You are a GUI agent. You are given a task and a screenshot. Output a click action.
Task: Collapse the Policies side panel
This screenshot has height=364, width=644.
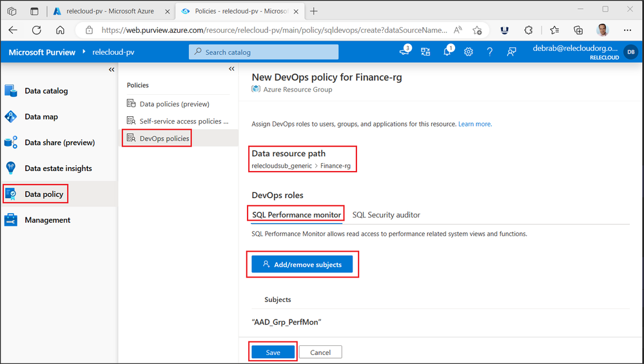[231, 70]
